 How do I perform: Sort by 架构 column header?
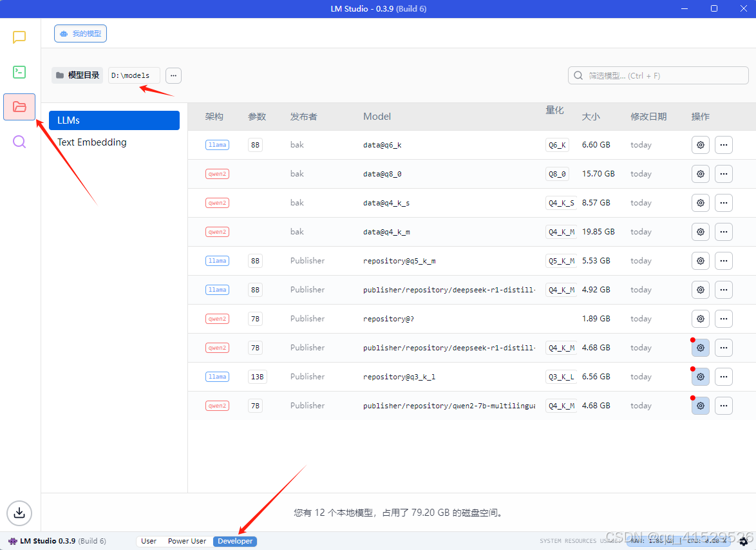214,117
